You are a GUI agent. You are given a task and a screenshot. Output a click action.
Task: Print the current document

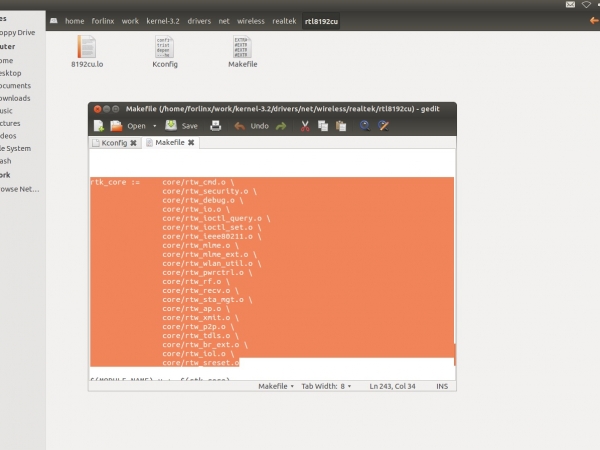(214, 126)
